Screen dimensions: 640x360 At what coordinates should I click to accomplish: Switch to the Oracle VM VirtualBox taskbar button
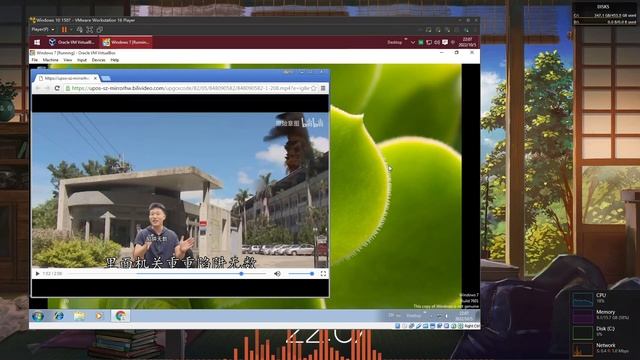[x=72, y=42]
